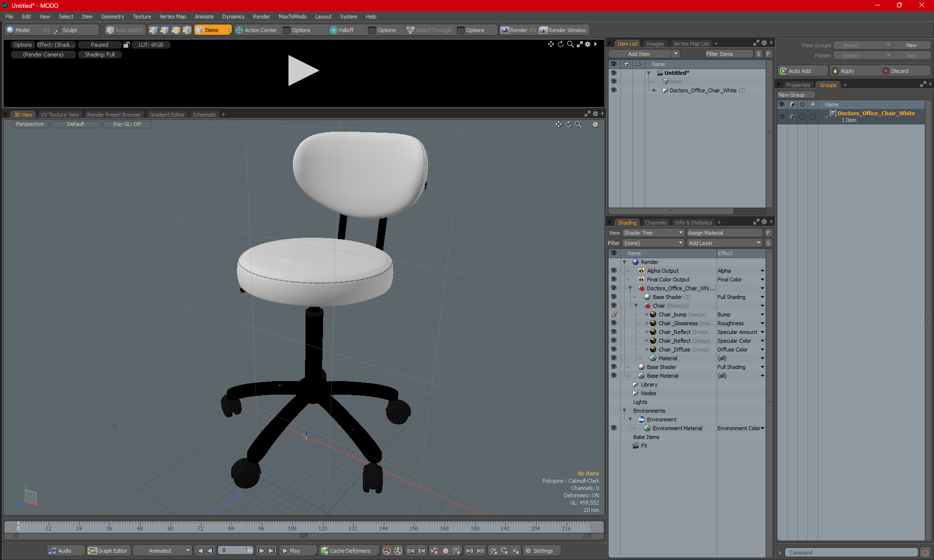Toggle visibility of Doctors_Office_Chair_White item
The width and height of the screenshot is (934, 560).
(x=613, y=90)
